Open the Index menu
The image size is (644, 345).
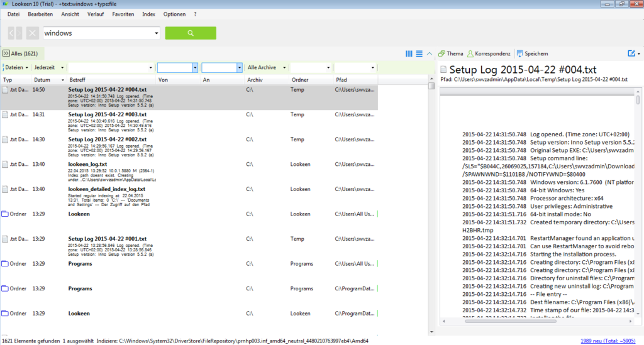pyautogui.click(x=148, y=14)
